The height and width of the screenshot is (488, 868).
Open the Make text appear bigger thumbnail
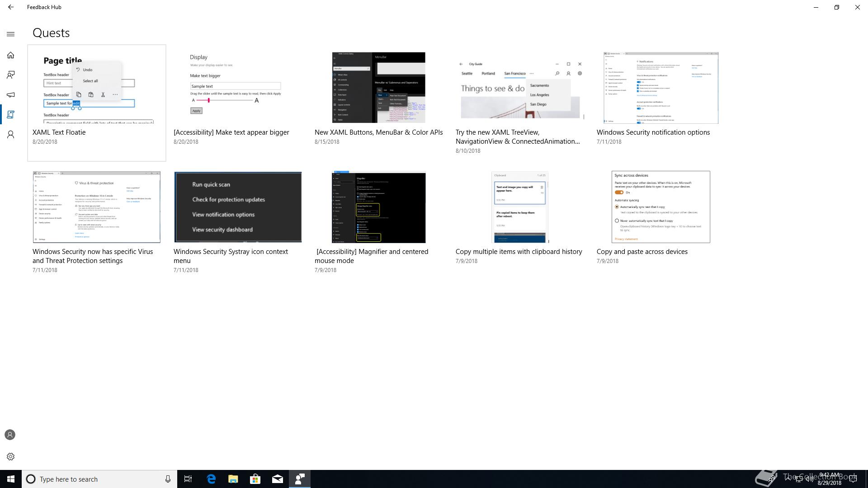point(238,88)
